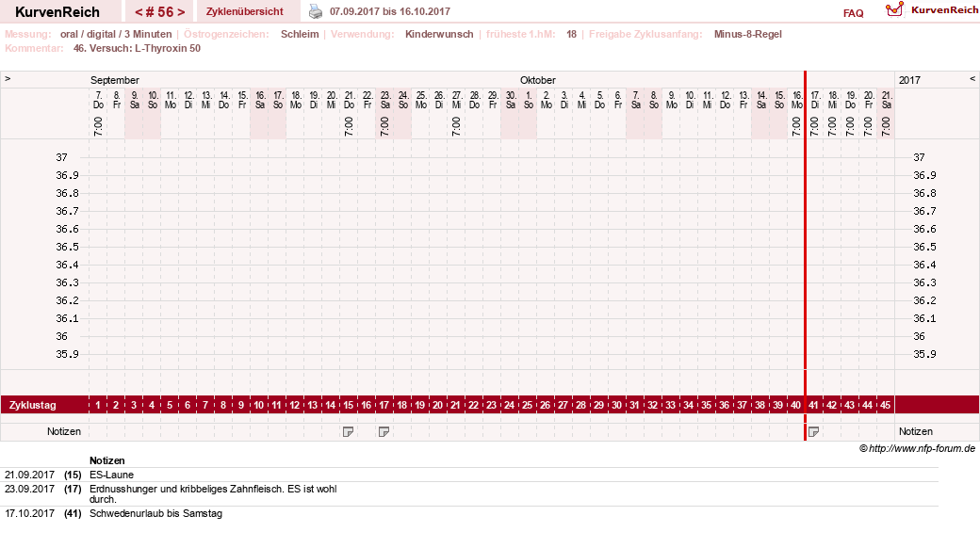The image size is (980, 548).
Task: Visit the http://www.nfp-forum.de link
Action: 922,448
